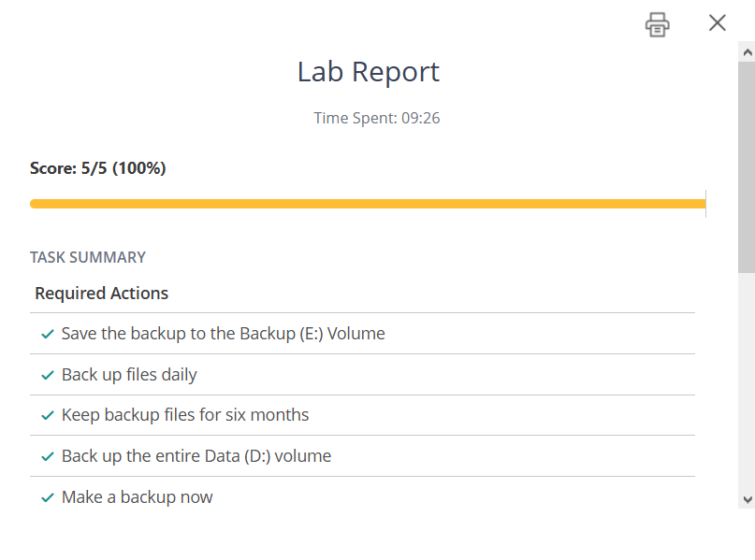Select 'Keep backup files for six months' text
Screen dimensions: 755x560
point(185,415)
